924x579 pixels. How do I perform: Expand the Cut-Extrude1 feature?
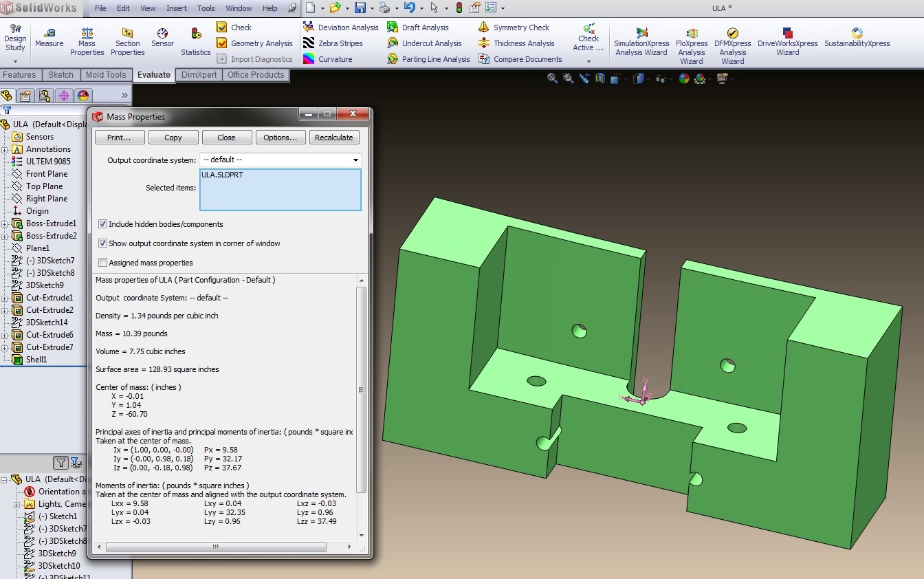(5, 298)
